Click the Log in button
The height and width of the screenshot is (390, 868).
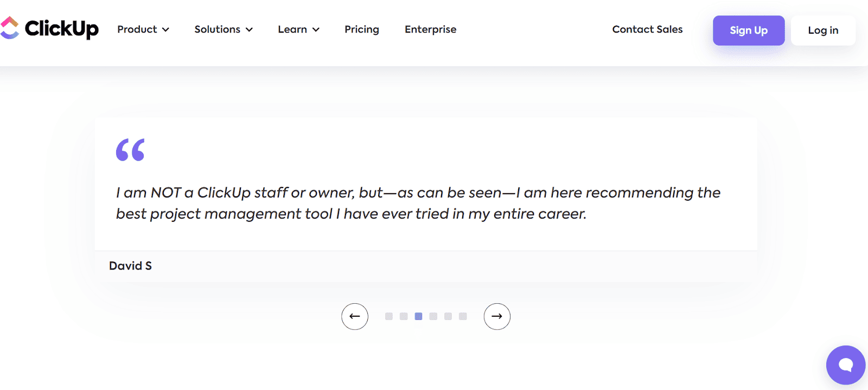point(823,30)
